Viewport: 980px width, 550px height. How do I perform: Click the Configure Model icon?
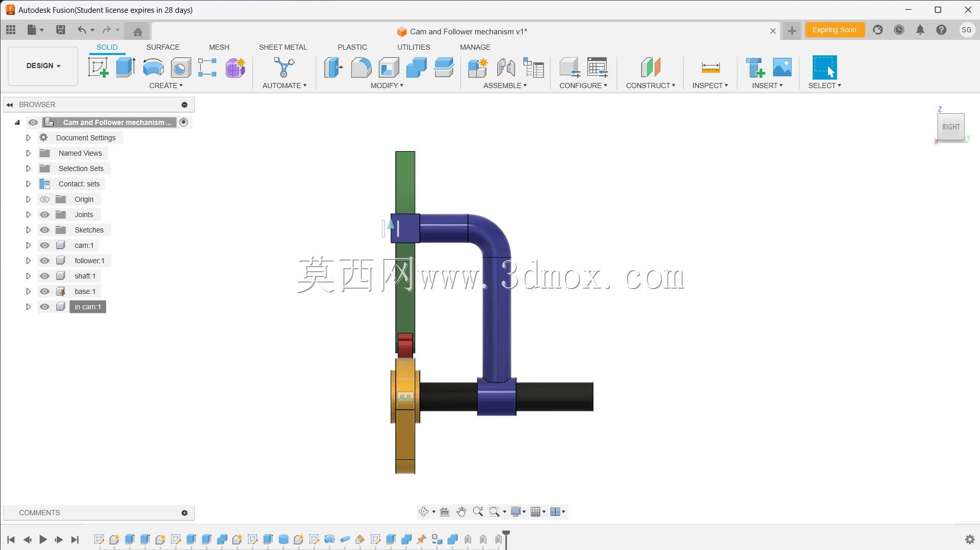click(x=569, y=67)
